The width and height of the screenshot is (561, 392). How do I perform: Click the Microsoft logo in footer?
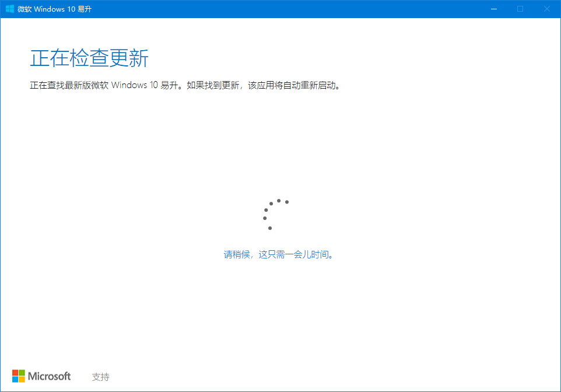(x=41, y=376)
